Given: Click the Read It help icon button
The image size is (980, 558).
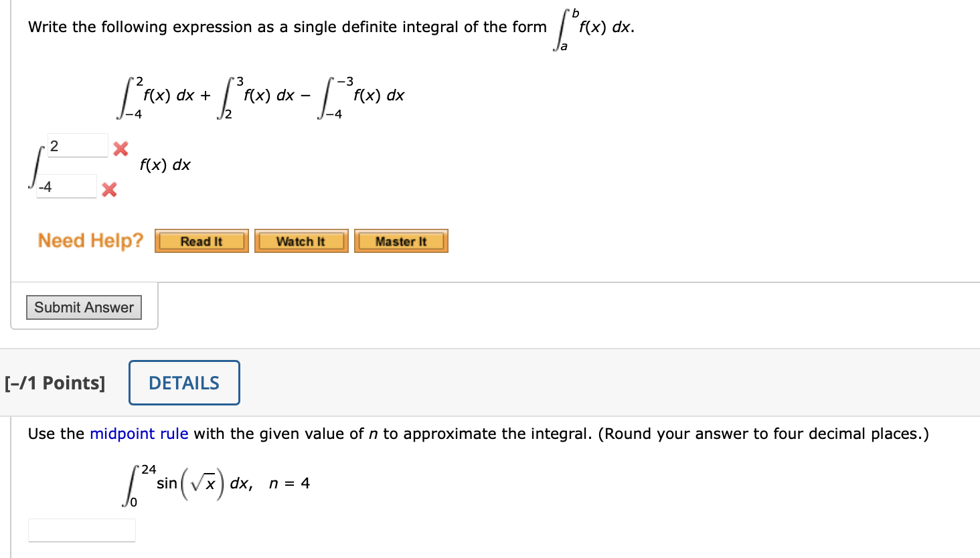Looking at the screenshot, I should tap(201, 241).
